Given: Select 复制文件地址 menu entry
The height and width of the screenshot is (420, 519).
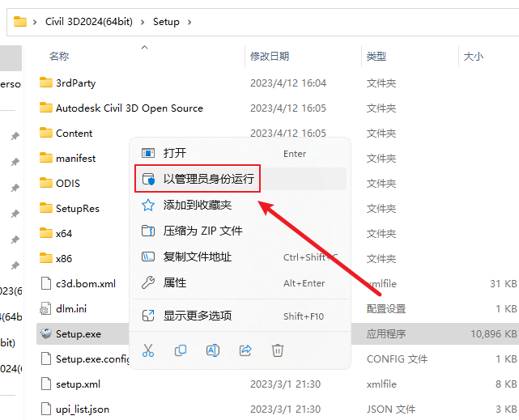Looking at the screenshot, I should (x=240, y=257).
